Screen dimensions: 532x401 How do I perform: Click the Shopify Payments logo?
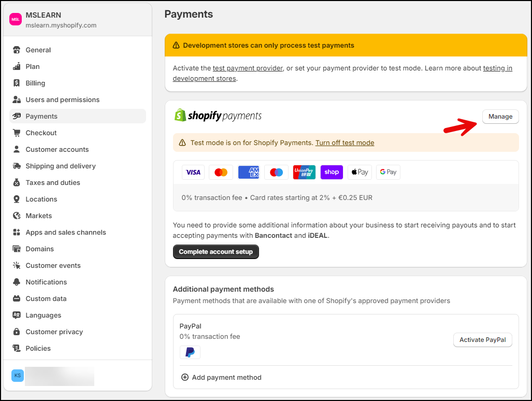click(218, 116)
